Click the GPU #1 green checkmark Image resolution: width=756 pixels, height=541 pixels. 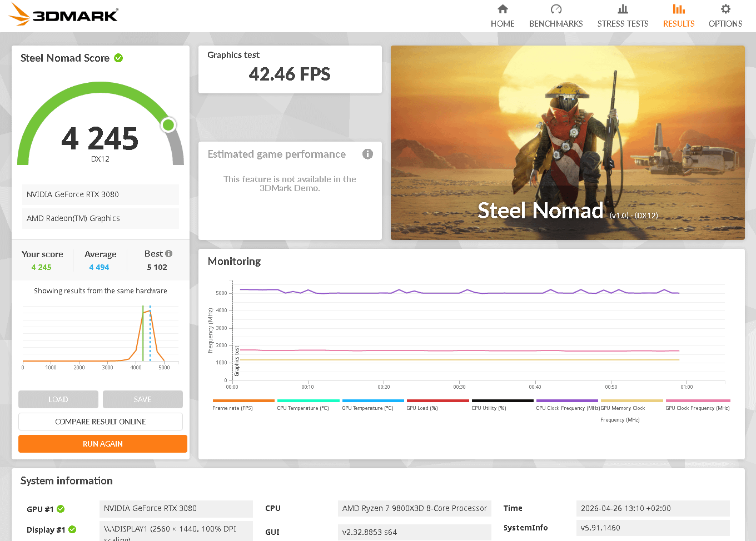point(61,509)
